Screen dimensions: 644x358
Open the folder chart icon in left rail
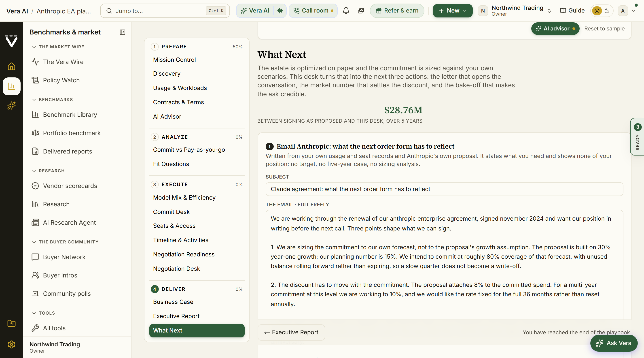(11, 323)
